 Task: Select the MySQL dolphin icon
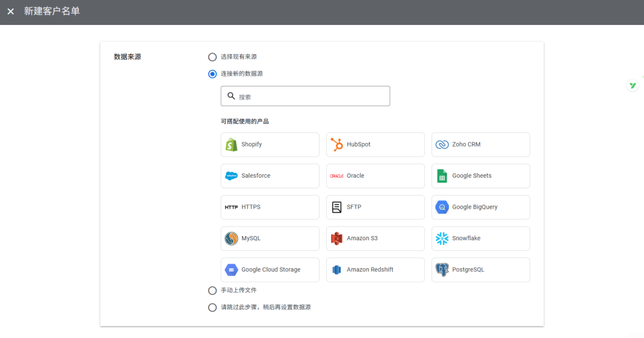[x=231, y=238]
